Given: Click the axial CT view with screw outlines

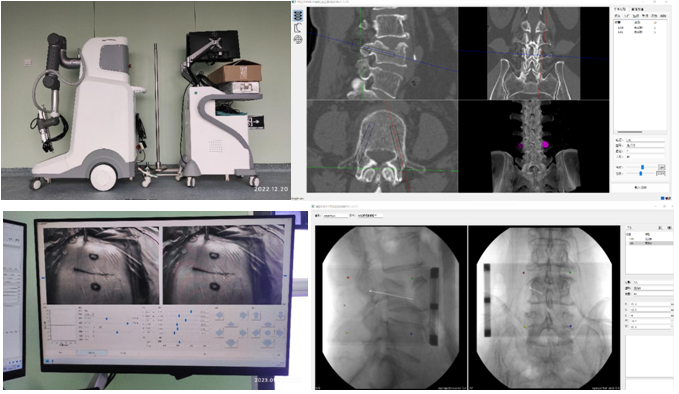Looking at the screenshot, I should [x=382, y=146].
